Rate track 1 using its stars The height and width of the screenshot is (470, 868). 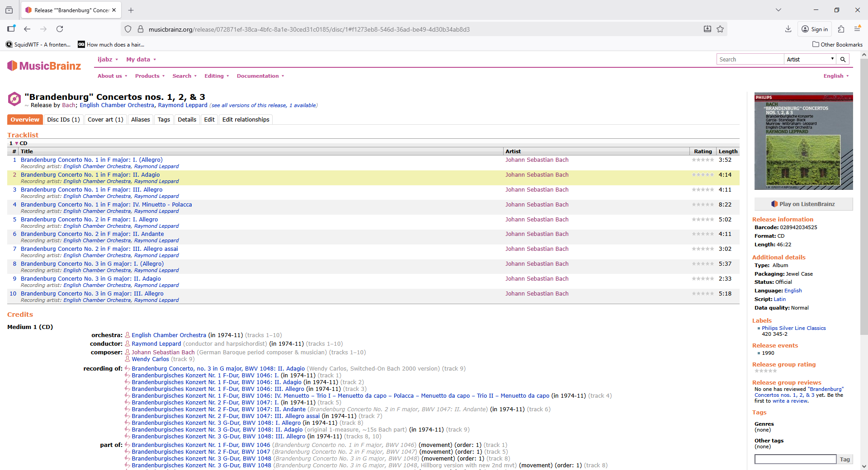click(703, 160)
